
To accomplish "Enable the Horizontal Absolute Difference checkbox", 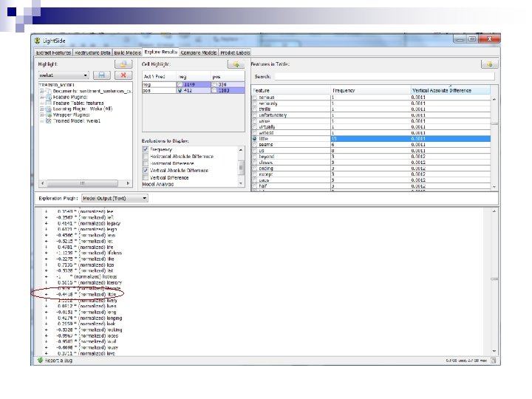I will coord(146,157).
